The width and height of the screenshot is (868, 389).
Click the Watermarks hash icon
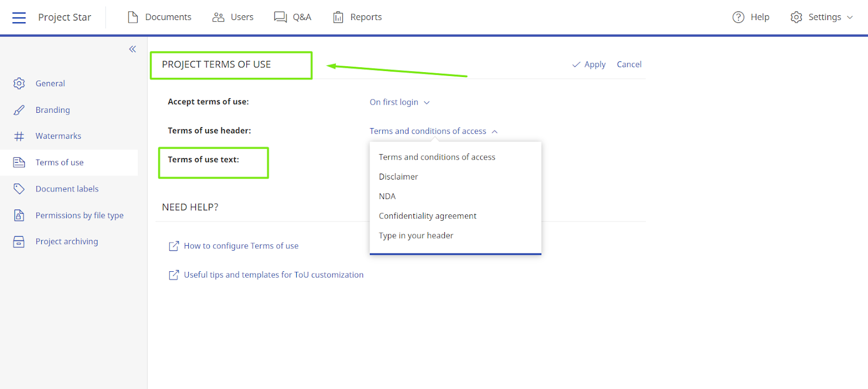[19, 136]
